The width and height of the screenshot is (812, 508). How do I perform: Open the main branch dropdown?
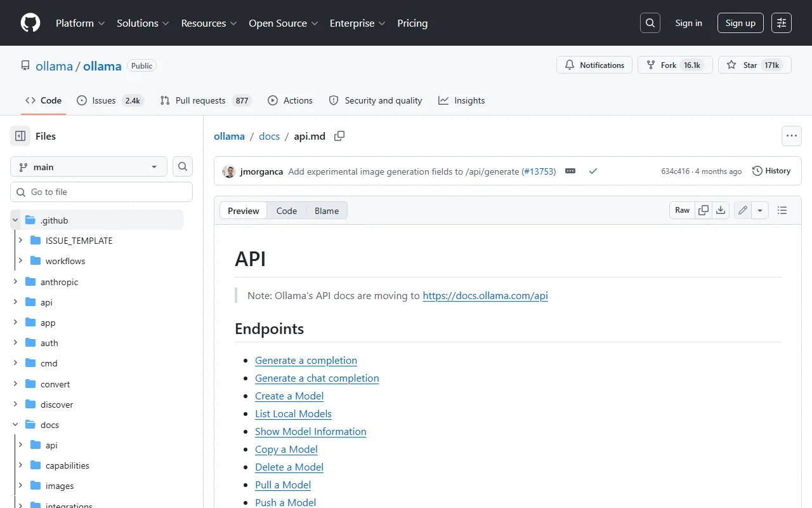(x=89, y=167)
